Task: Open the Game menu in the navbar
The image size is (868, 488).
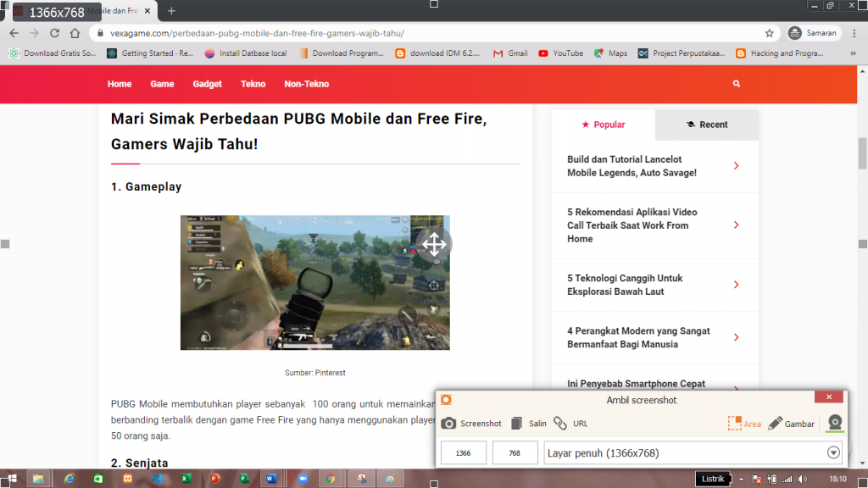Action: 162,84
